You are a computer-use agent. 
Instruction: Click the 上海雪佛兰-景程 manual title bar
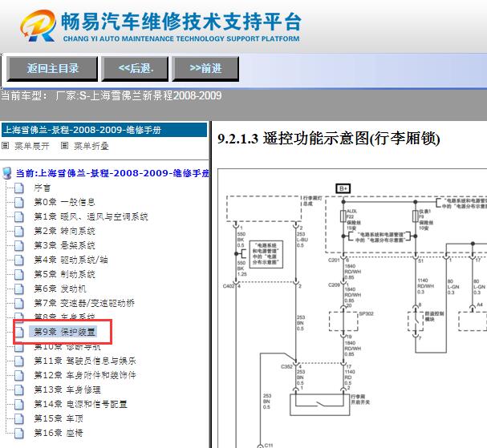(104, 130)
